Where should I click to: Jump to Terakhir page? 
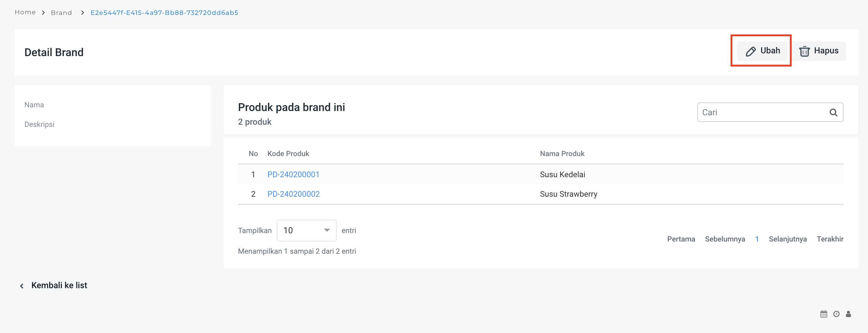(x=830, y=239)
